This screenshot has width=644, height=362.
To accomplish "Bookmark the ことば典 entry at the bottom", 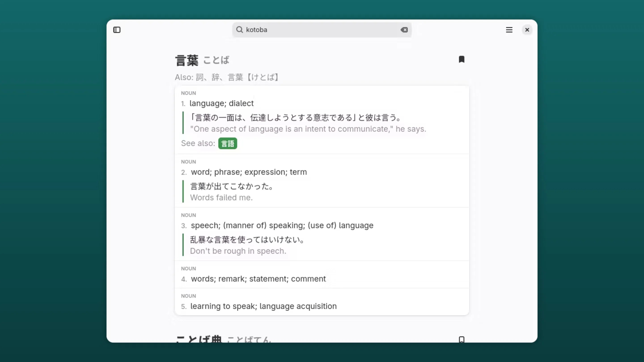I will (462, 339).
